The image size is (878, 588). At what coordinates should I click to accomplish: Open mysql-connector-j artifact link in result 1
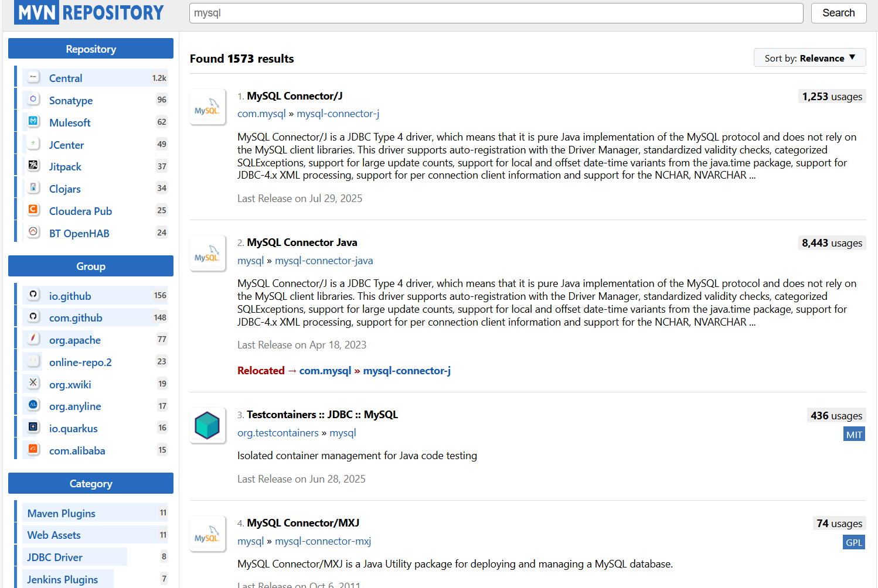coord(338,114)
